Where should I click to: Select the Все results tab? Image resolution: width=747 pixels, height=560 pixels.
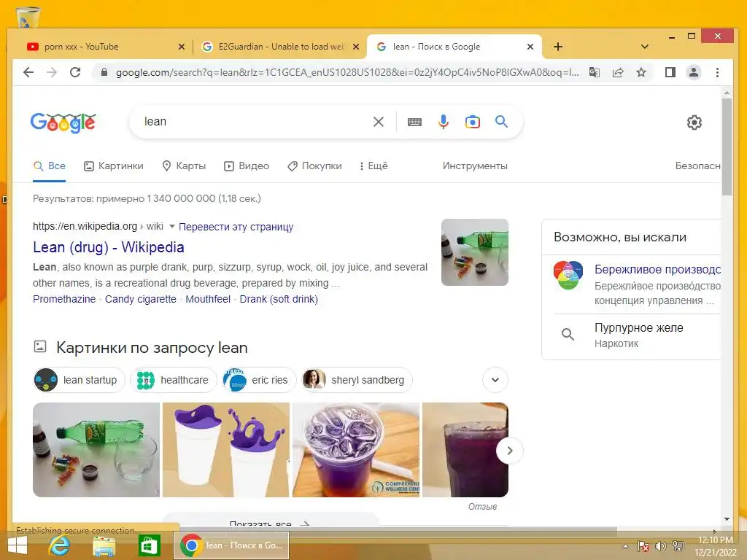point(49,166)
